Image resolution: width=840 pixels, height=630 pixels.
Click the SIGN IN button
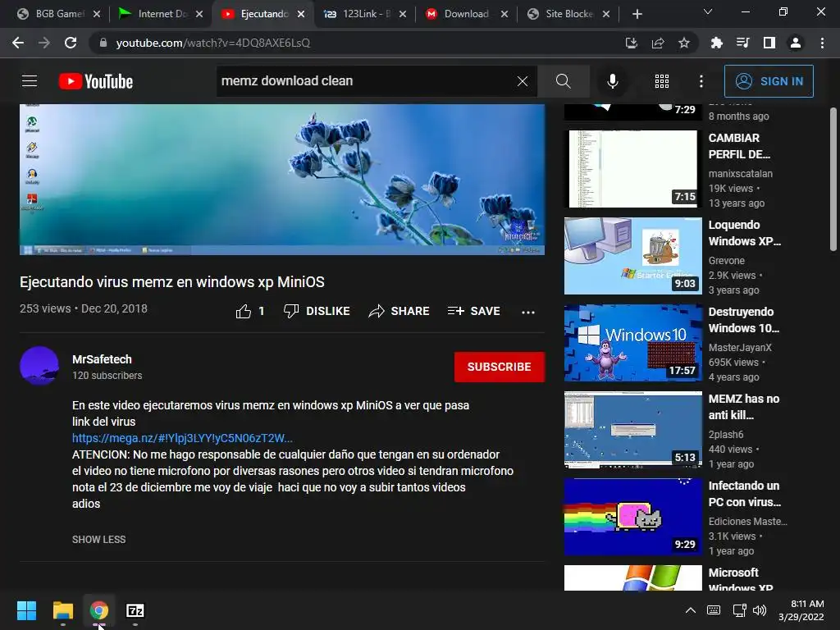click(769, 81)
